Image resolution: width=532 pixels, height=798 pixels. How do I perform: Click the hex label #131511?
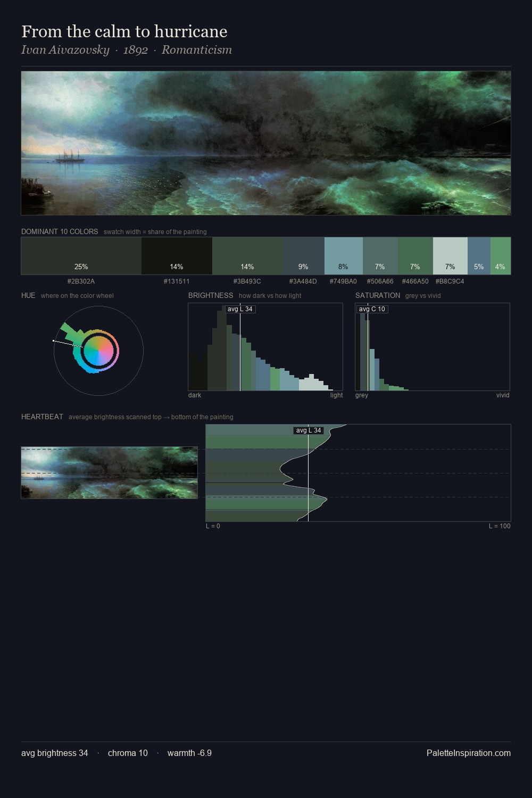(x=177, y=281)
